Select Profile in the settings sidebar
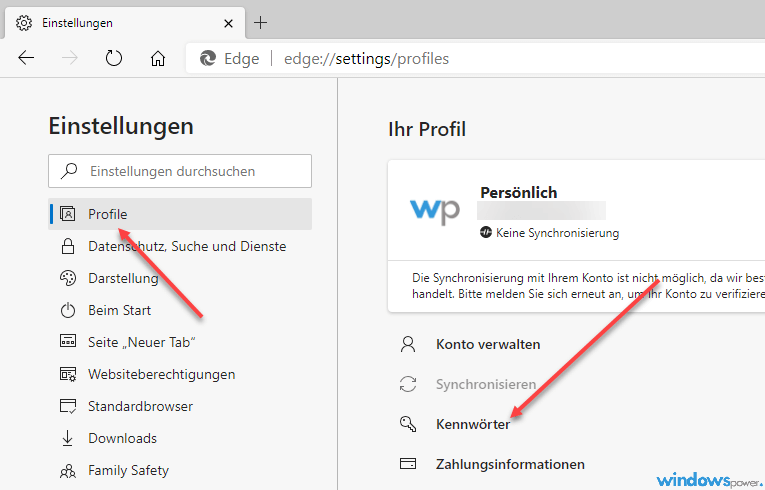This screenshot has height=490, width=765. [x=107, y=214]
